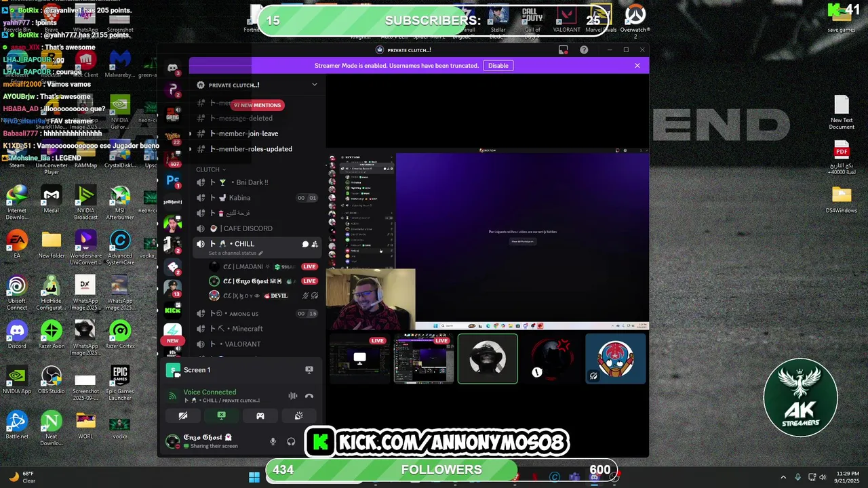Expand the PRIVATE CLUTCH server dropdown

[x=314, y=85]
